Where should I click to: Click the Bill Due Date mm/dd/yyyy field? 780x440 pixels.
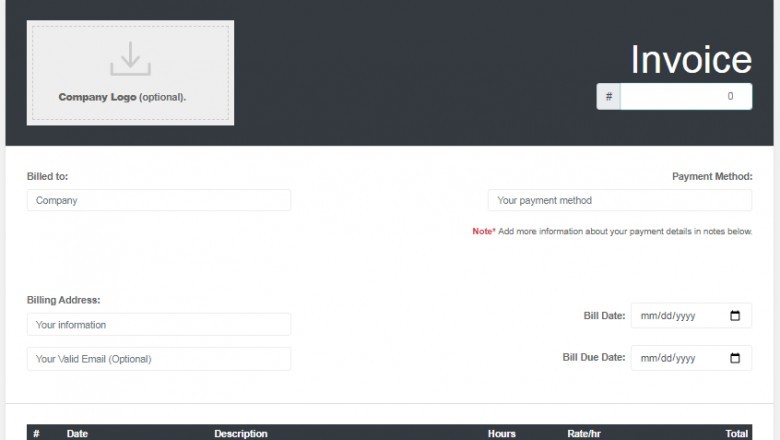691,358
